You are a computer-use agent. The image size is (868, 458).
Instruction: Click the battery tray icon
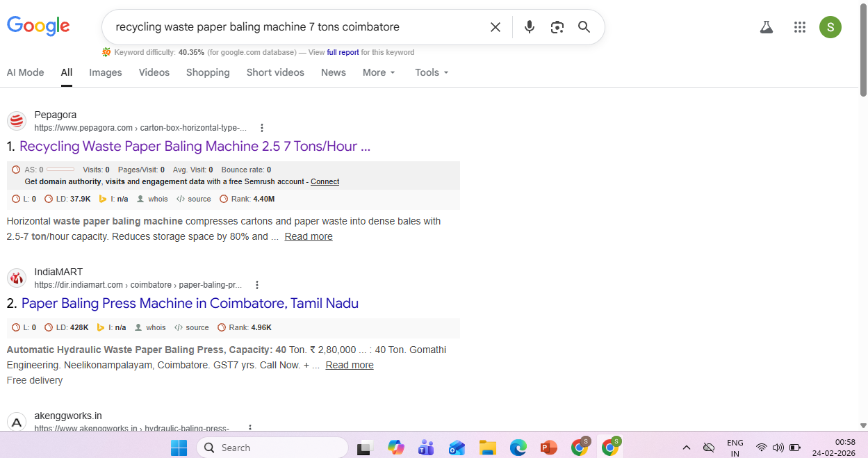click(795, 448)
